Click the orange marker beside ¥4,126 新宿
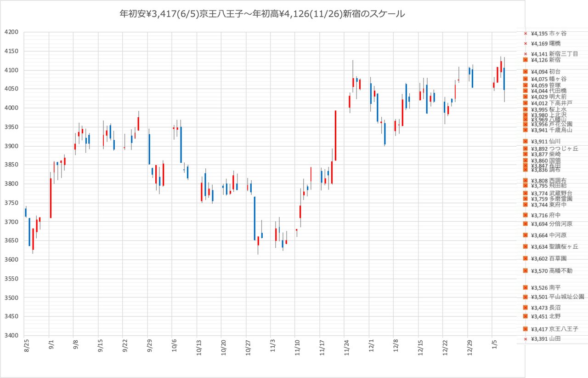 (x=526, y=60)
